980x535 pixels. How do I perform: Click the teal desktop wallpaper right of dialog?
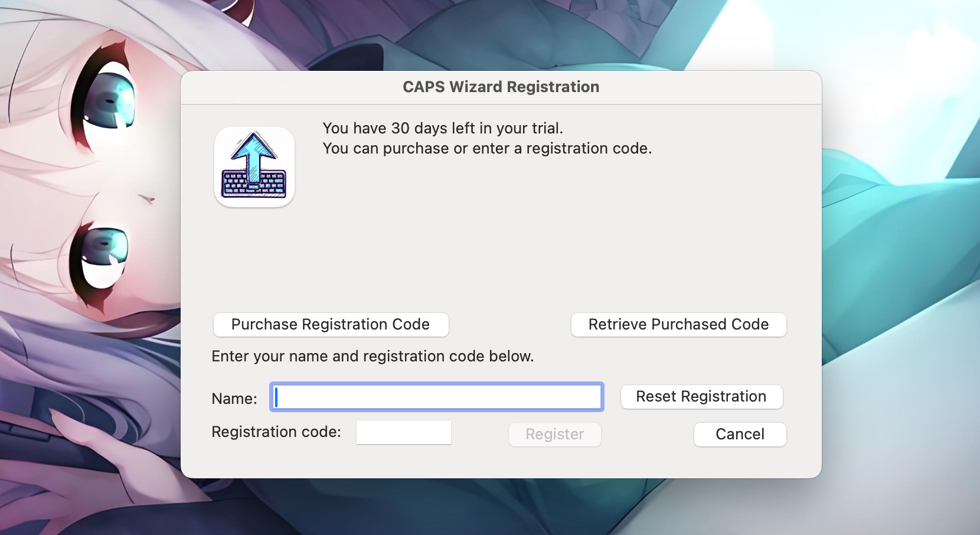[897, 266]
